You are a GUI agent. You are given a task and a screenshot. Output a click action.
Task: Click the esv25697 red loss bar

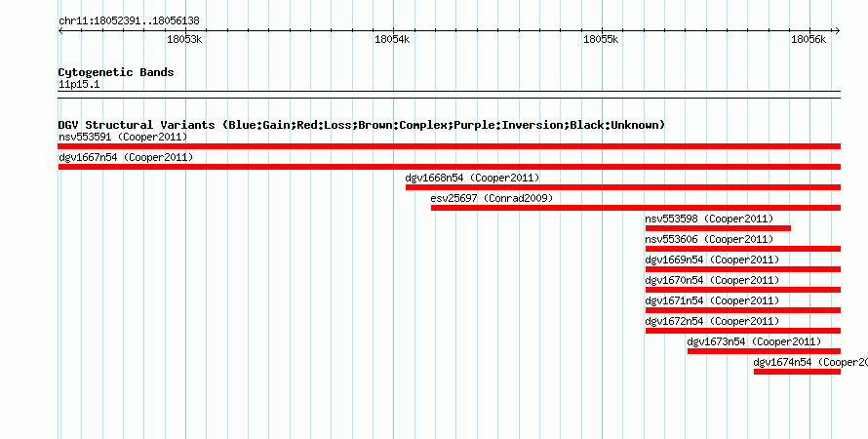636,208
